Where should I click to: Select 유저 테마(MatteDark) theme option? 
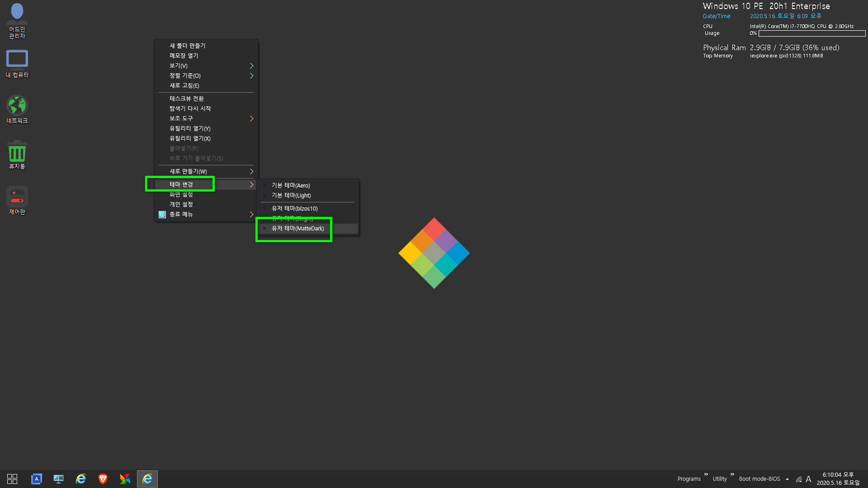tap(308, 229)
